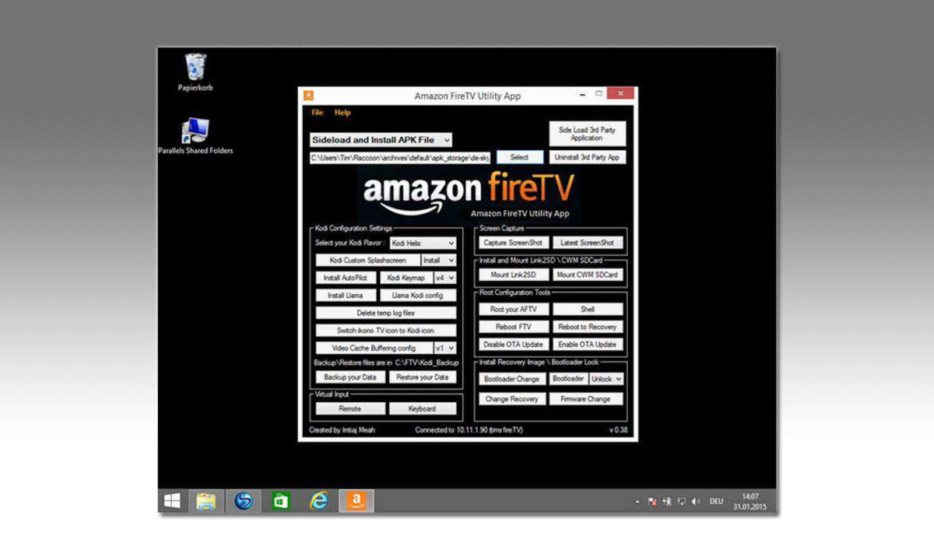The image size is (934, 560).
Task: Click Side Load 3rd Party Application button
Action: click(x=587, y=134)
